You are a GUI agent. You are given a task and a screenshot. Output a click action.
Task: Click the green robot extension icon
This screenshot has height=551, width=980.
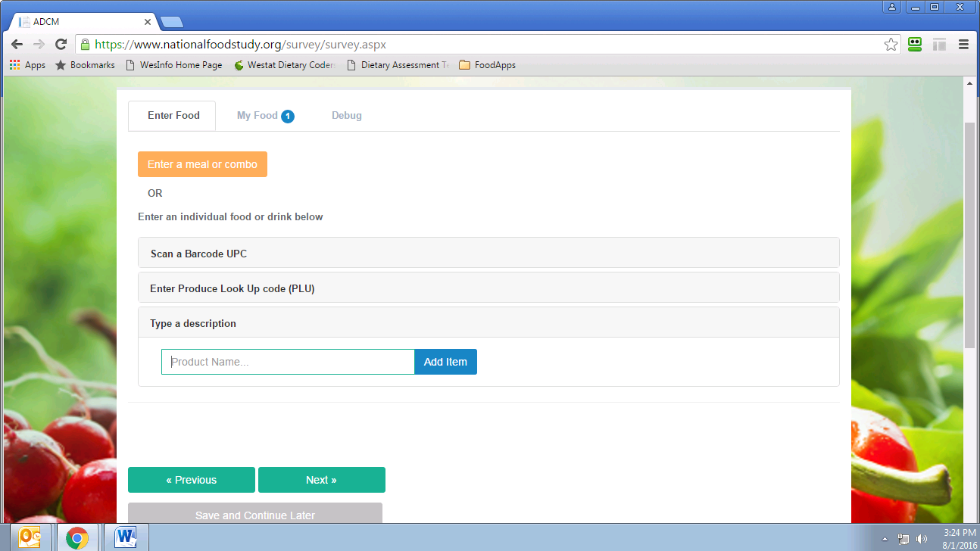(x=915, y=45)
